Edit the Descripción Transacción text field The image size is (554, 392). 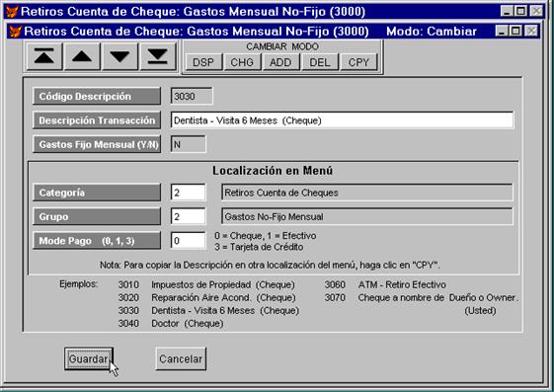pos(342,120)
